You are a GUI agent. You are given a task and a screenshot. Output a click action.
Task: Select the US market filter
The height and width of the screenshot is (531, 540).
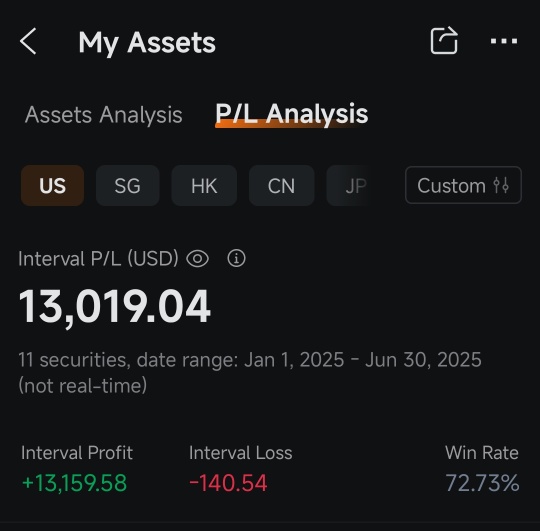pyautogui.click(x=52, y=186)
